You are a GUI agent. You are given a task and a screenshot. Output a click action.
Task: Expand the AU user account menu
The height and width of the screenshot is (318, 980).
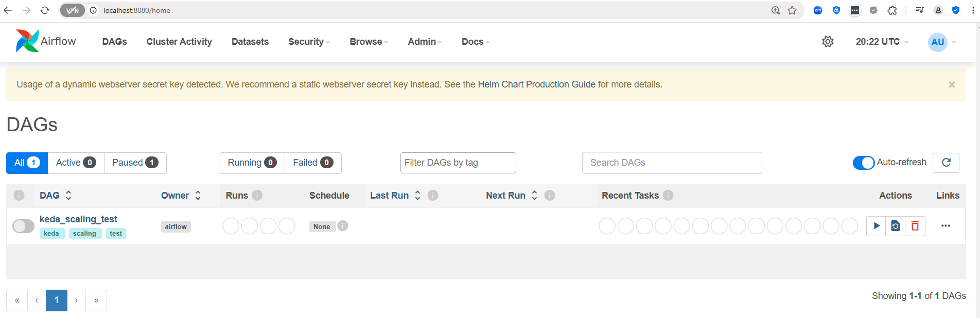click(942, 42)
